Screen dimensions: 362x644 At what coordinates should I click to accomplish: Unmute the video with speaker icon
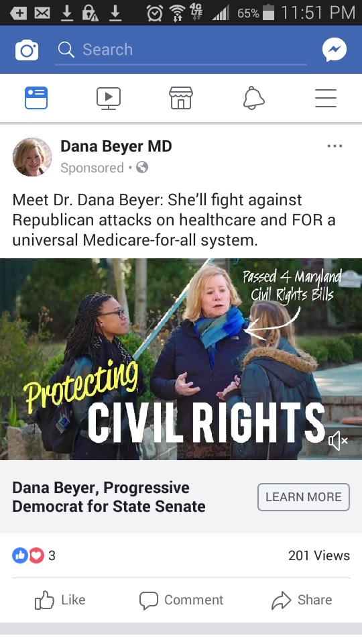[x=338, y=441]
